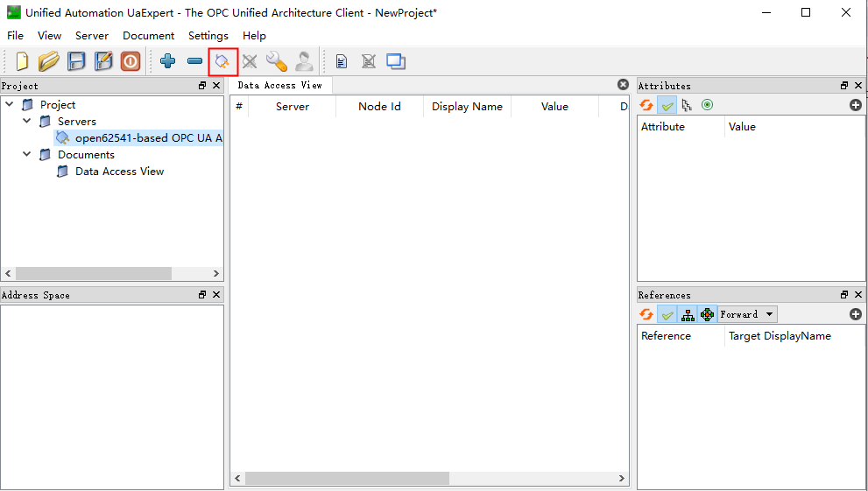Open the Server menu
Viewport: 868px width, 491px height.
pyautogui.click(x=92, y=36)
